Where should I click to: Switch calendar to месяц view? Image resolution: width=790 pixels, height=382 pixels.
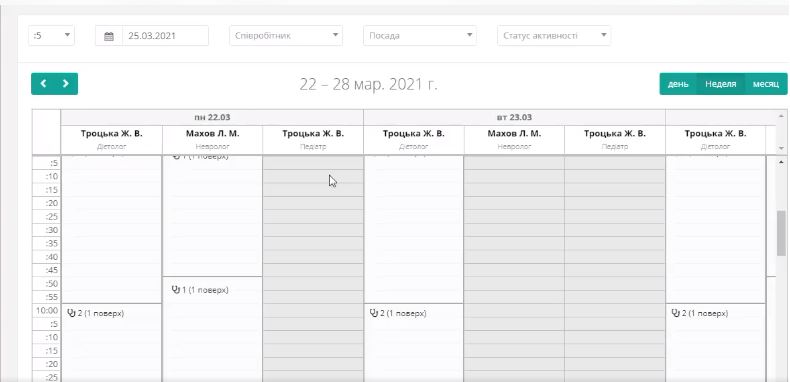coord(766,84)
